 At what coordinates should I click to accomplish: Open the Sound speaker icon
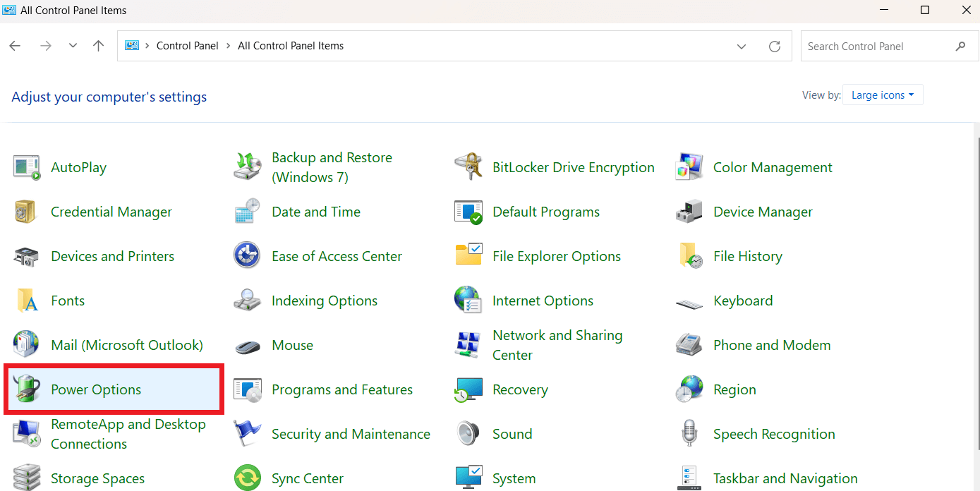(x=468, y=434)
